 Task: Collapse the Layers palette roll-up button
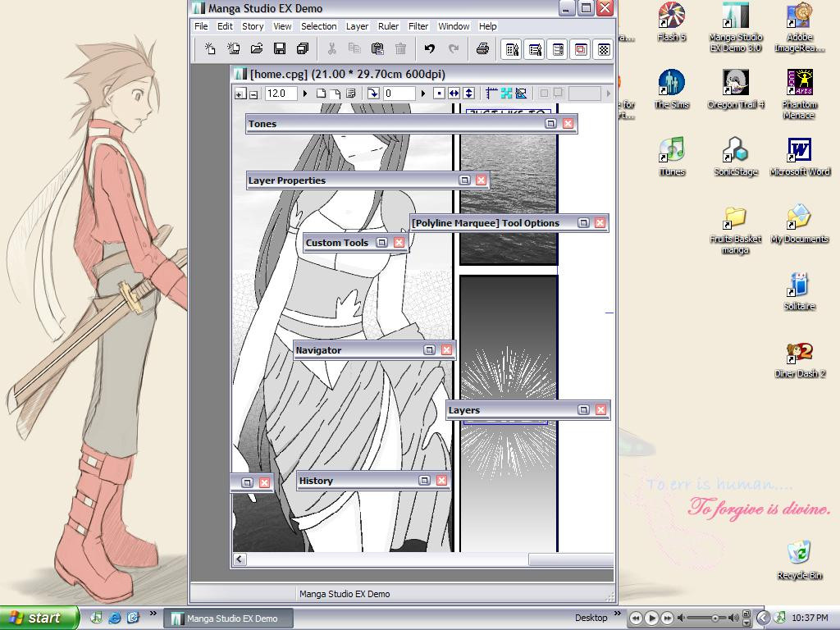tap(583, 410)
